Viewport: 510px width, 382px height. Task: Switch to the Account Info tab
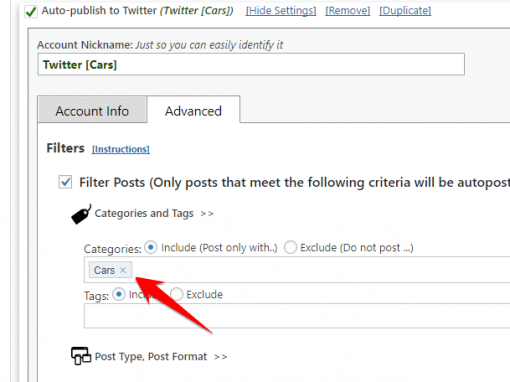(x=92, y=111)
